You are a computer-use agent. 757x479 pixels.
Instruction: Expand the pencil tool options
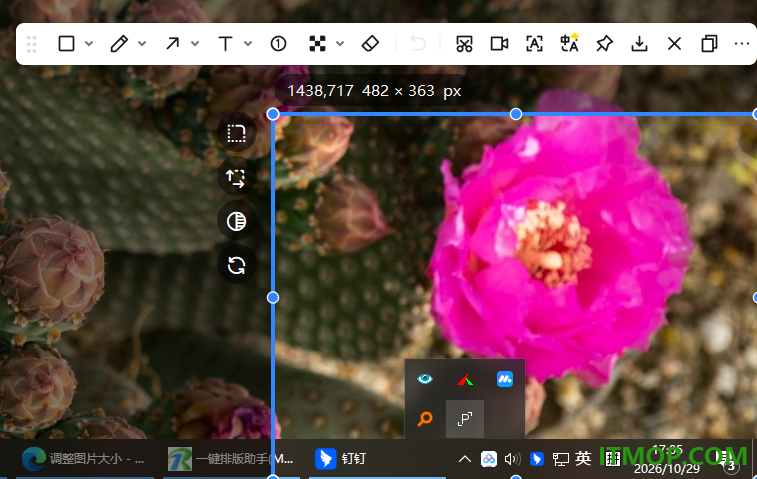tap(142, 44)
